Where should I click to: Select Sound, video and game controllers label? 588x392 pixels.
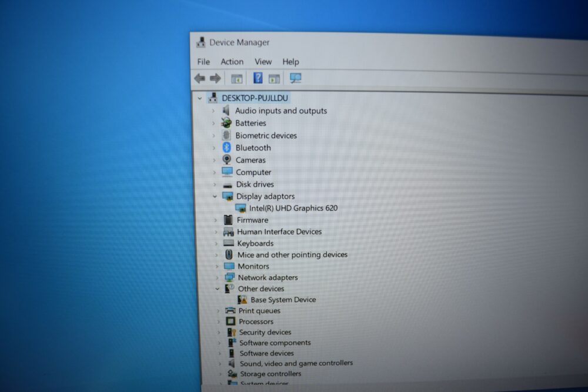click(296, 363)
